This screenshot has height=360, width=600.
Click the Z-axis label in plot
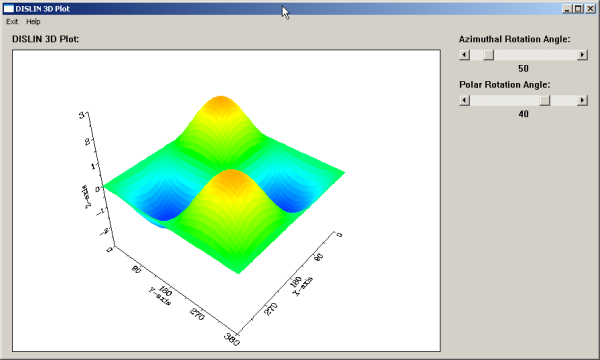pyautogui.click(x=86, y=196)
